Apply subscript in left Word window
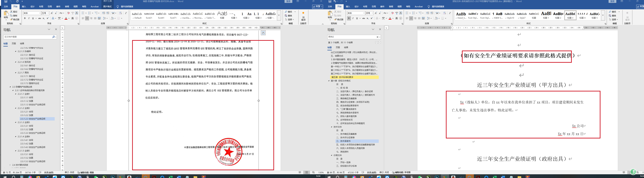Image resolution: width=644 pixels, height=178 pixels. pos(44,18)
